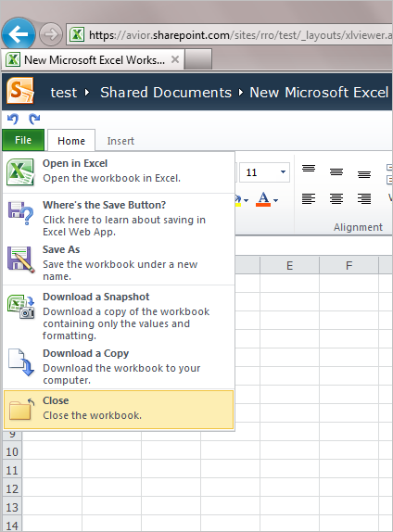Click the New Microsoft Excel breadcrumb title
The width and height of the screenshot is (393, 532).
pyautogui.click(x=319, y=93)
